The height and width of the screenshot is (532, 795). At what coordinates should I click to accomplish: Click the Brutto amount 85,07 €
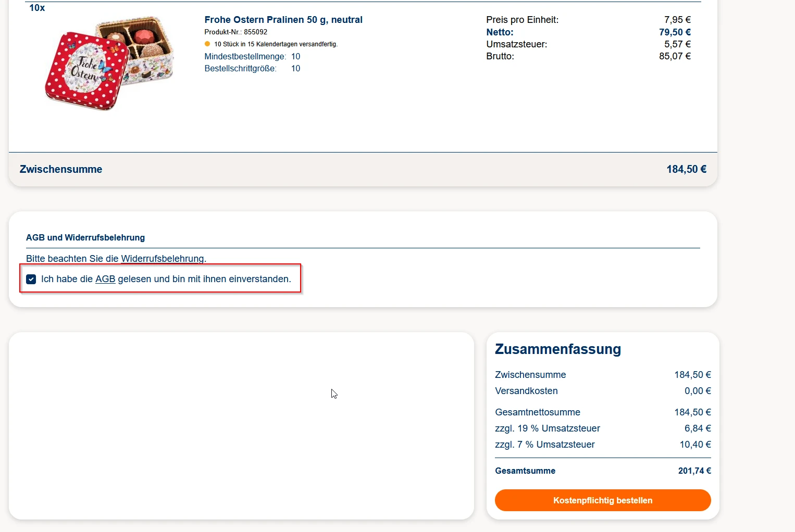(x=675, y=56)
